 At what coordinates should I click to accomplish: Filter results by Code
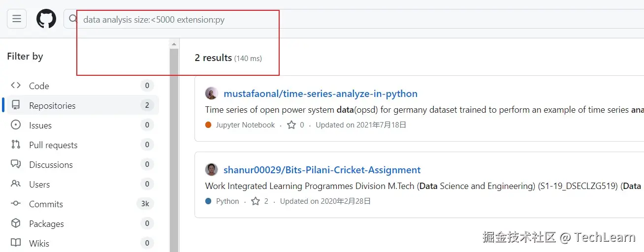click(x=39, y=86)
